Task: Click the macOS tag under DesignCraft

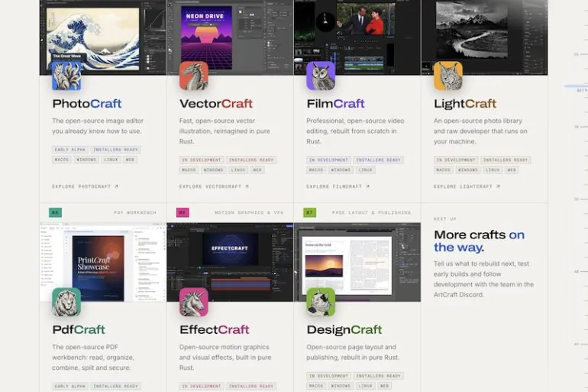Action: (x=315, y=386)
